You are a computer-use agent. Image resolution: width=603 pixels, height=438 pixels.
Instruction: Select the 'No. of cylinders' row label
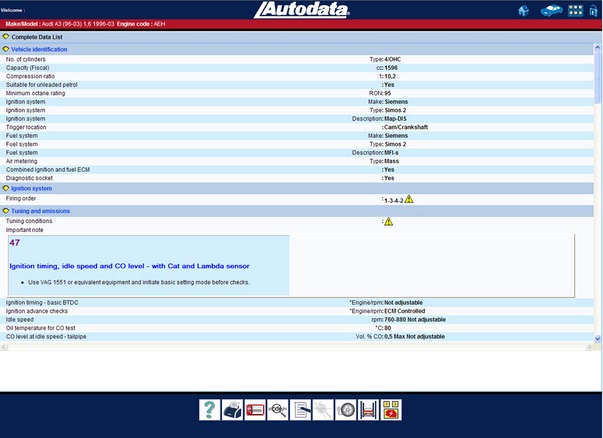[26, 59]
